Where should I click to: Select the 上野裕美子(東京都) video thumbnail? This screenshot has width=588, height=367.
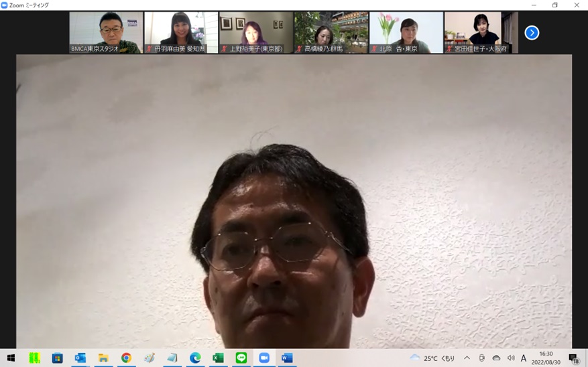pos(255,32)
